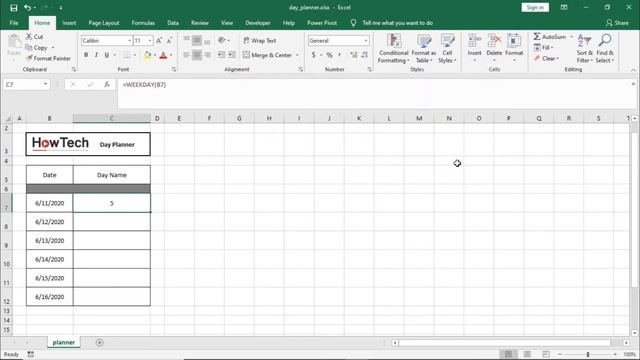Image resolution: width=640 pixels, height=360 pixels.
Task: Open the font size dropdown
Action: click(149, 40)
